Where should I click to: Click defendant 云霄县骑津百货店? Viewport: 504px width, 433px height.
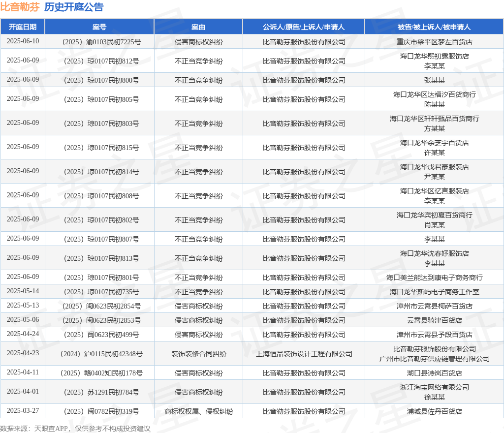[434, 321]
